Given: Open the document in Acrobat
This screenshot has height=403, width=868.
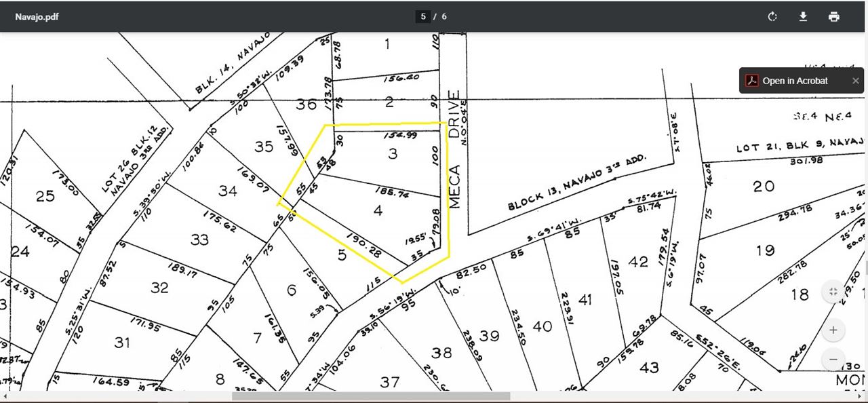Looking at the screenshot, I should click(x=795, y=81).
